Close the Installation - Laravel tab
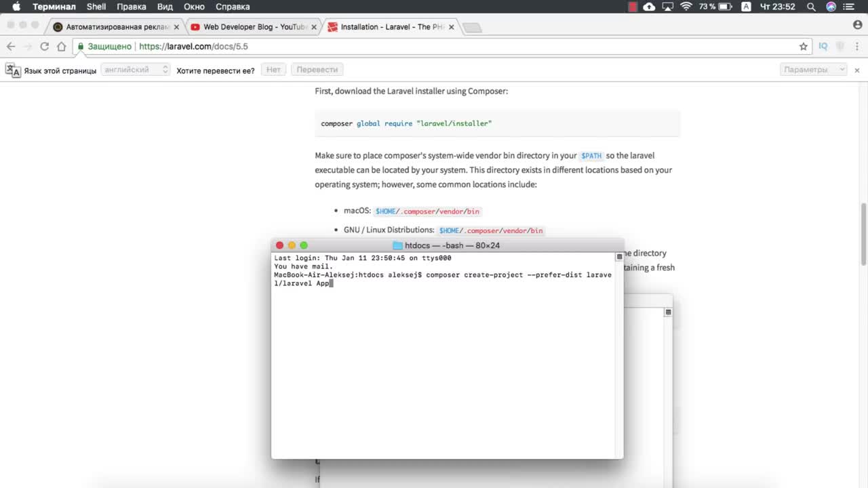This screenshot has width=868, height=488. coord(452,27)
